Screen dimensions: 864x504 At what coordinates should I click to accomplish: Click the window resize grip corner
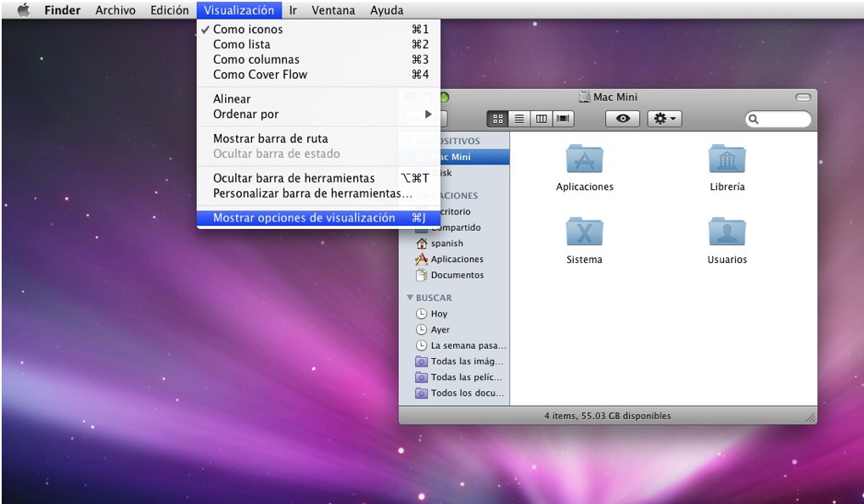click(x=811, y=418)
